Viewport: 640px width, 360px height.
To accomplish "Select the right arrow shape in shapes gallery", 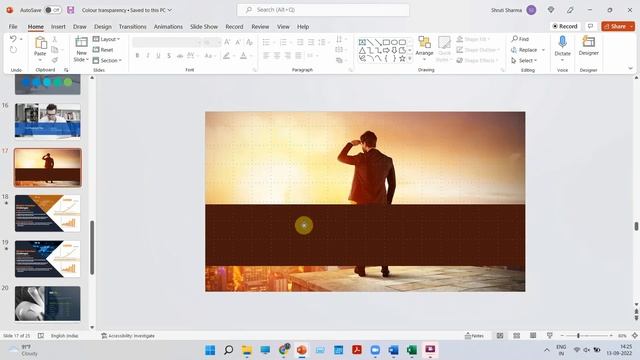I will 386,50.
